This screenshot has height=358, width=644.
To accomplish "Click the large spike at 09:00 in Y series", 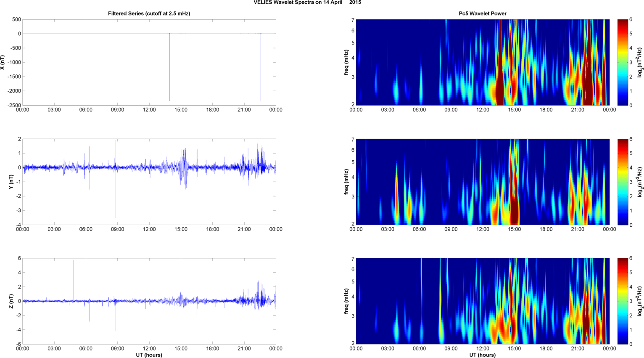I will [116, 179].
